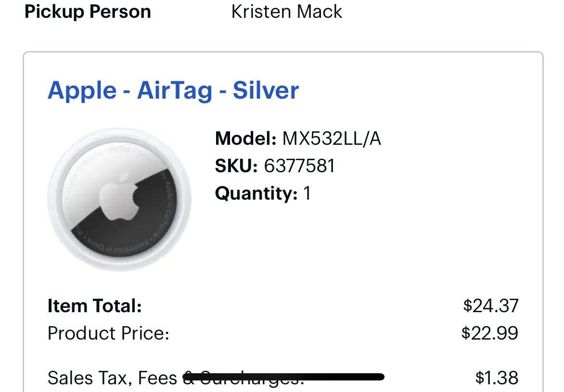
Task: Click the Model label
Action: (245, 139)
